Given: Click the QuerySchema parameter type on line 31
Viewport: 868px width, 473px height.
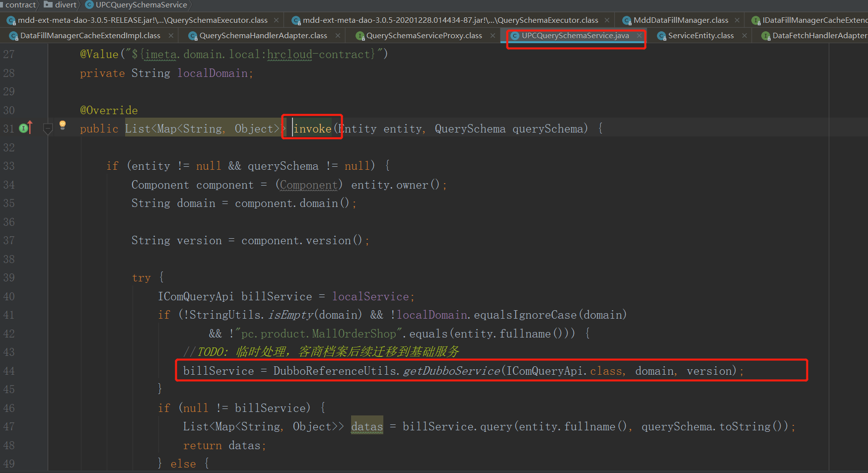Looking at the screenshot, I should (x=470, y=129).
